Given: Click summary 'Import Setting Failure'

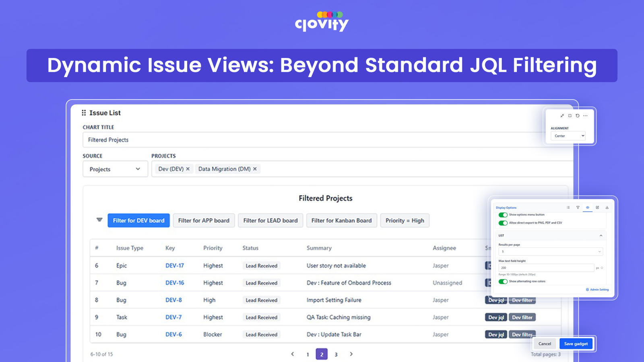Looking at the screenshot, I should click(x=334, y=300).
